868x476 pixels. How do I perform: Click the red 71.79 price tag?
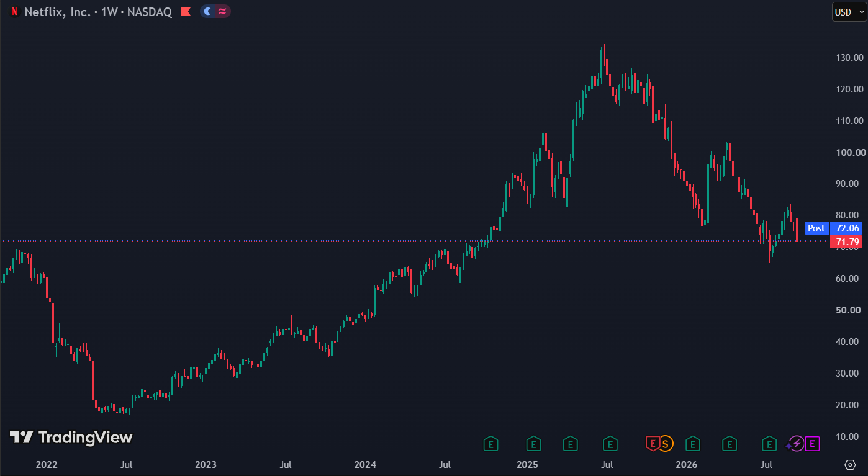click(848, 242)
